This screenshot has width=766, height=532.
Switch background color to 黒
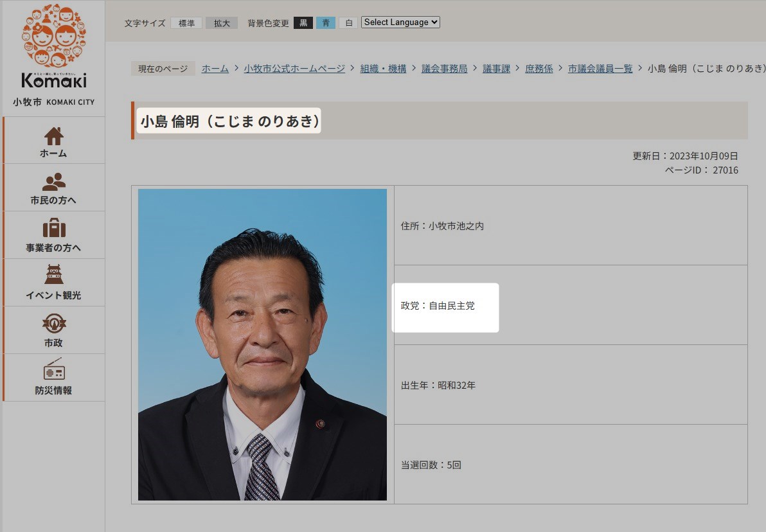(x=303, y=23)
